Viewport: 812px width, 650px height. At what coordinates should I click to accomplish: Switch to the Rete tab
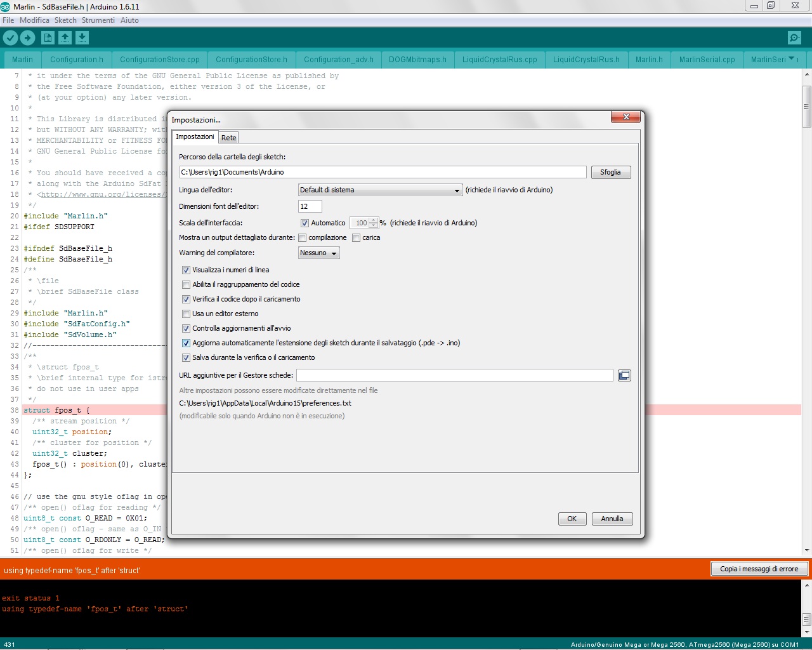pyautogui.click(x=228, y=138)
